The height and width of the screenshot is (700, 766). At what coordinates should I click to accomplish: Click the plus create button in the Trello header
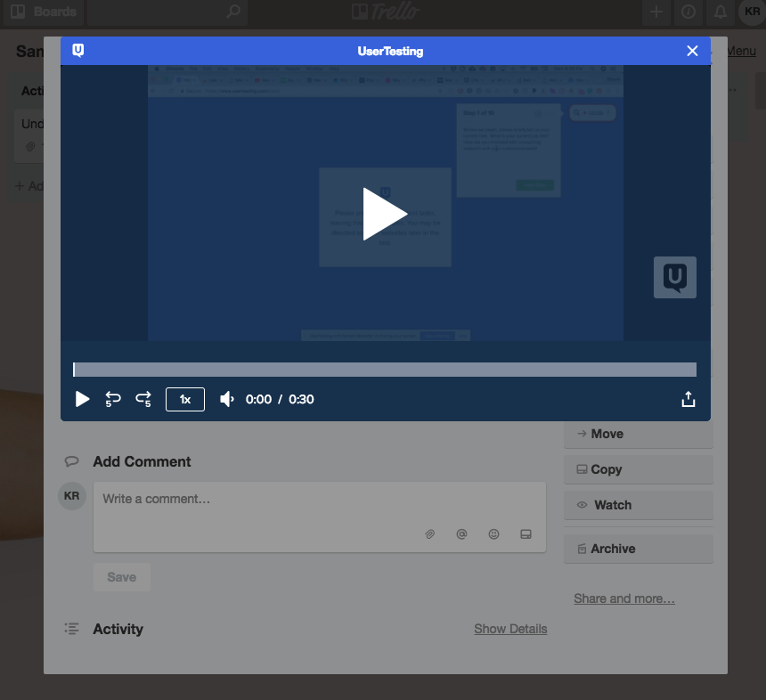[656, 12]
